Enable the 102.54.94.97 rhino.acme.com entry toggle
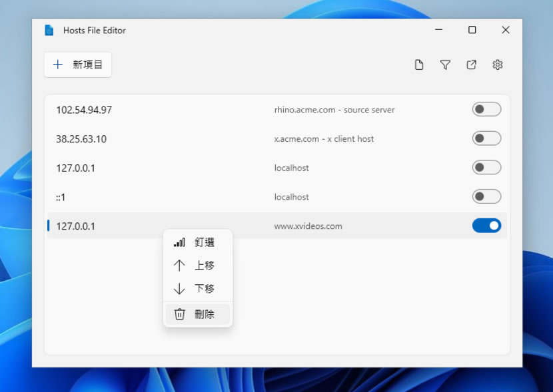The width and height of the screenshot is (553, 392). [x=486, y=109]
